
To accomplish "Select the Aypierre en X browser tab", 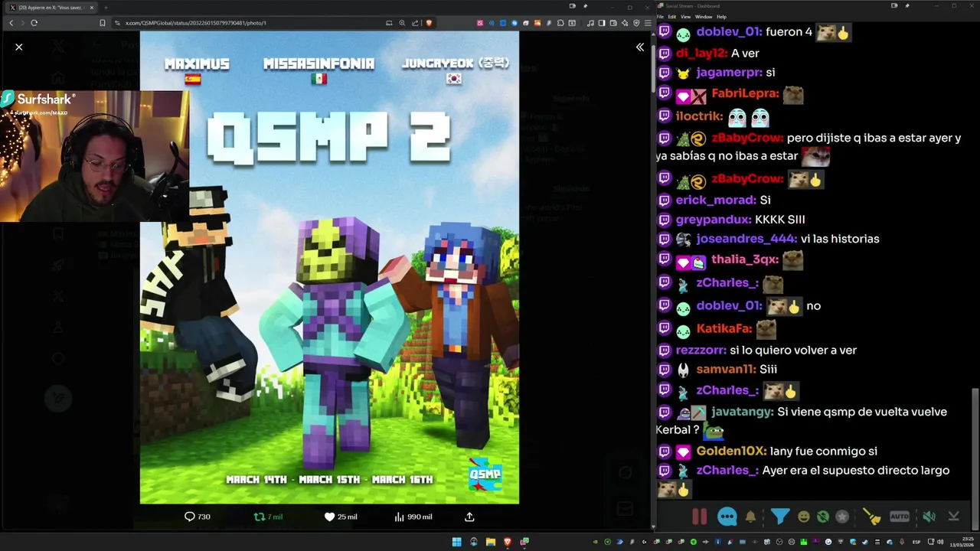I will tap(51, 7).
